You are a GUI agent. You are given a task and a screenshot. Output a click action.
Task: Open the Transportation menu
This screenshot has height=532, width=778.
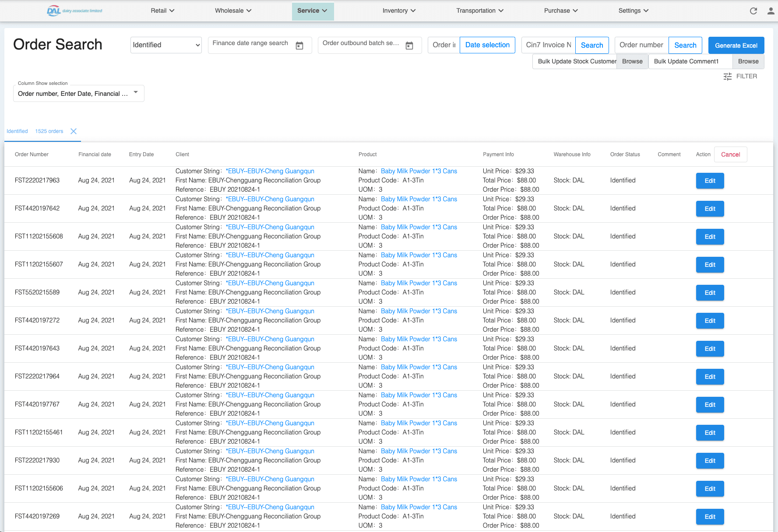(x=480, y=10)
